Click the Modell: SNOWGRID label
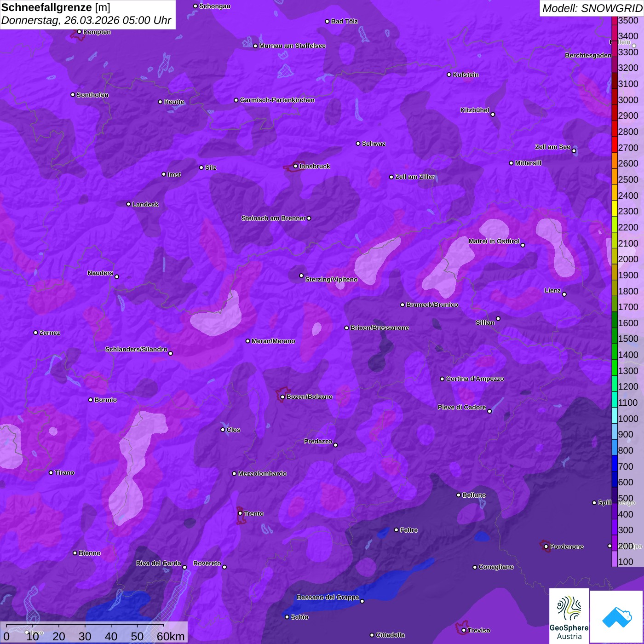 pos(592,8)
